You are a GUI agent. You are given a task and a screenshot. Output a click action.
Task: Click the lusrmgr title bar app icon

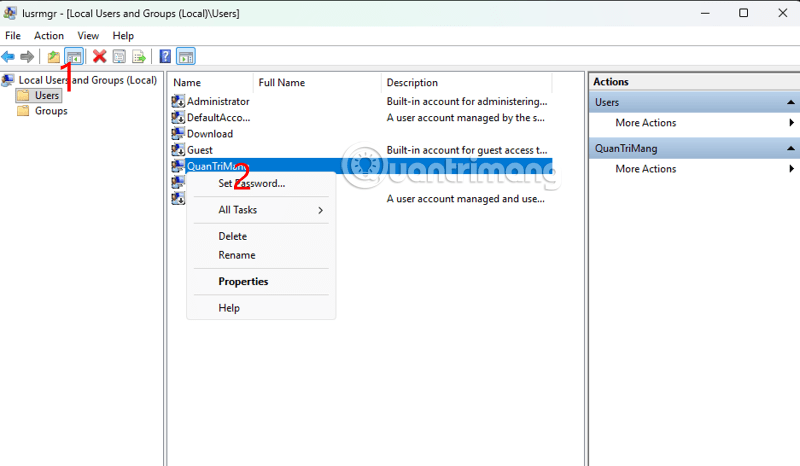tap(10, 13)
